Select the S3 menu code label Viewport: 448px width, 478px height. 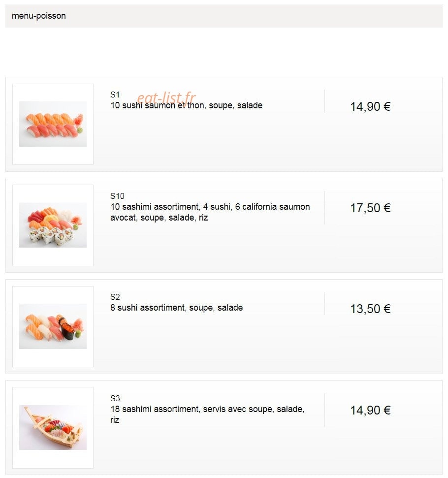coord(115,398)
